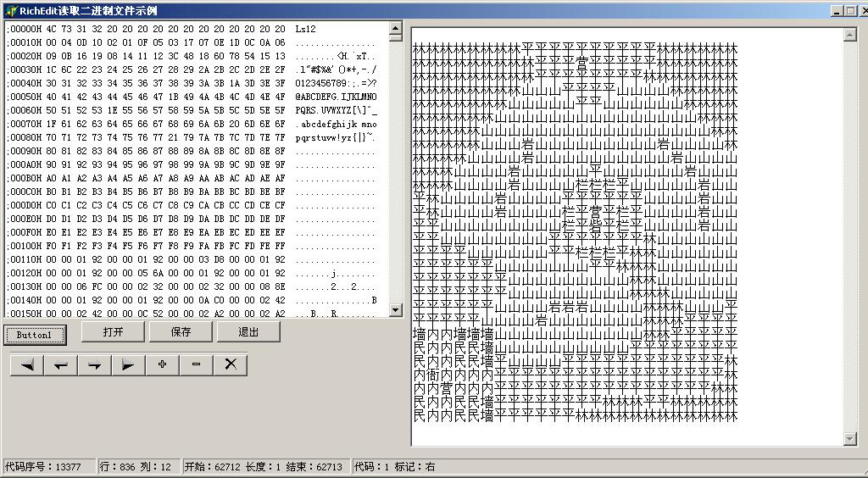Exit via the 退出 button

click(248, 332)
